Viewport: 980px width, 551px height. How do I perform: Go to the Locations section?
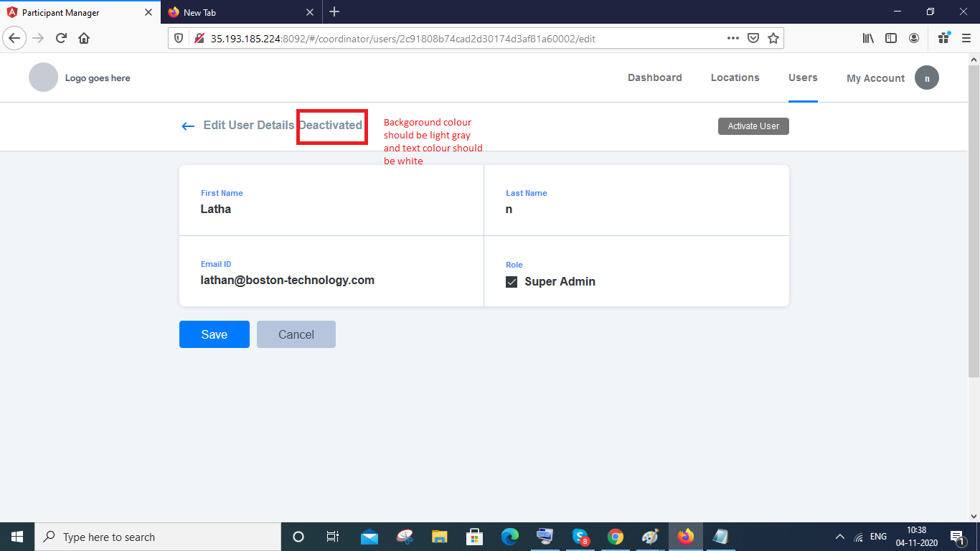(735, 77)
